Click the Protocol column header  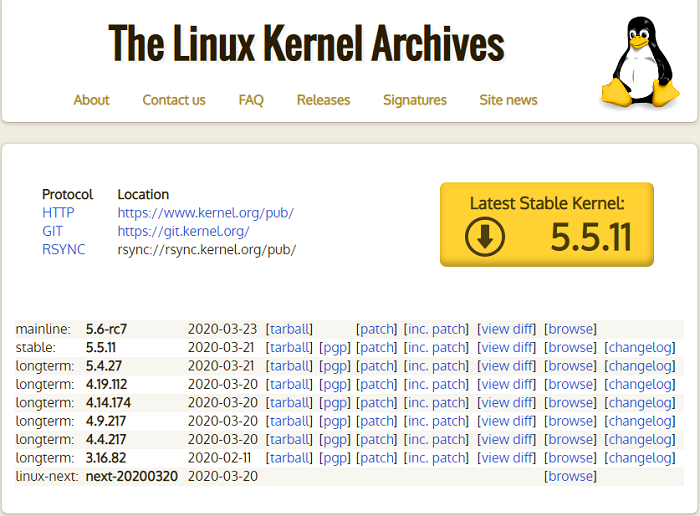point(67,195)
